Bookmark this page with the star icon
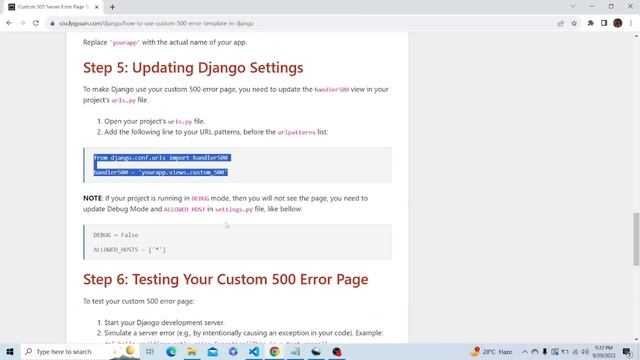Viewport: 640px width, 360px height. tap(574, 23)
